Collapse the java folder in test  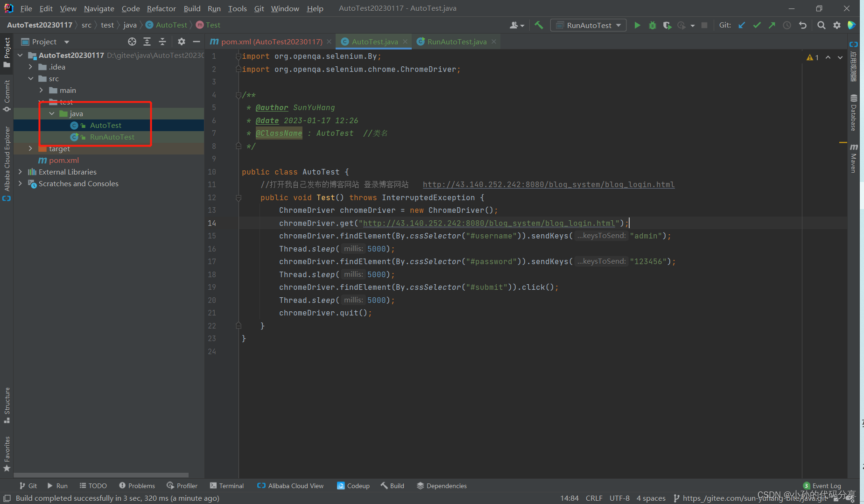pyautogui.click(x=52, y=113)
